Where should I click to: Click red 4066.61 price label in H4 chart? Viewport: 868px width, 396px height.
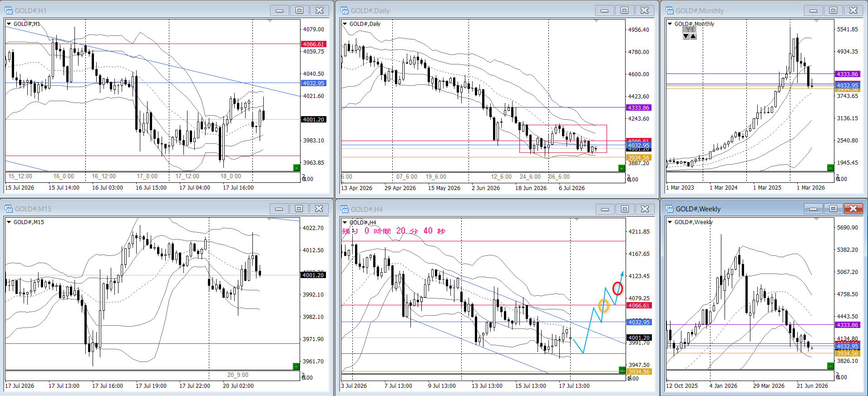point(639,305)
